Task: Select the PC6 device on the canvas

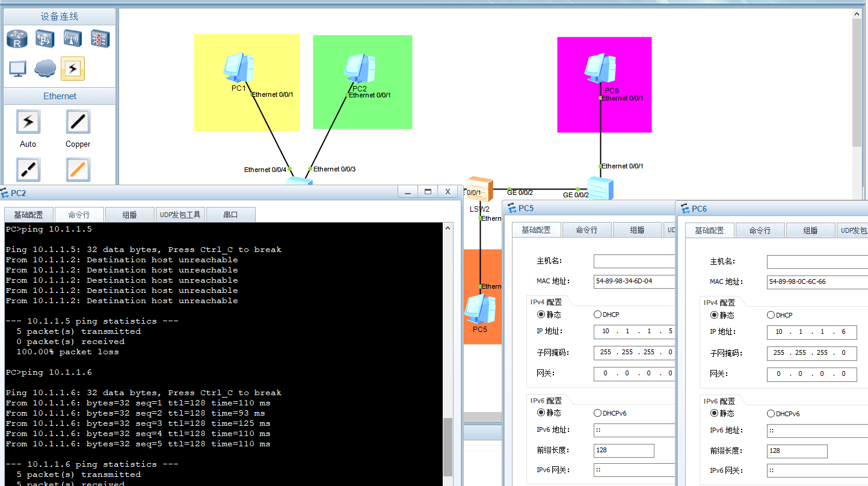Action: (x=600, y=69)
